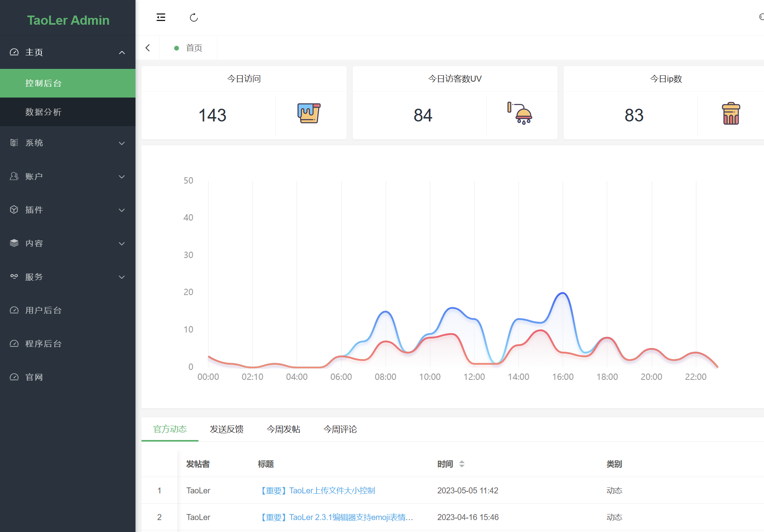764x532 pixels.
Task: Expand the 插件 menu chevron
Action: point(122,210)
